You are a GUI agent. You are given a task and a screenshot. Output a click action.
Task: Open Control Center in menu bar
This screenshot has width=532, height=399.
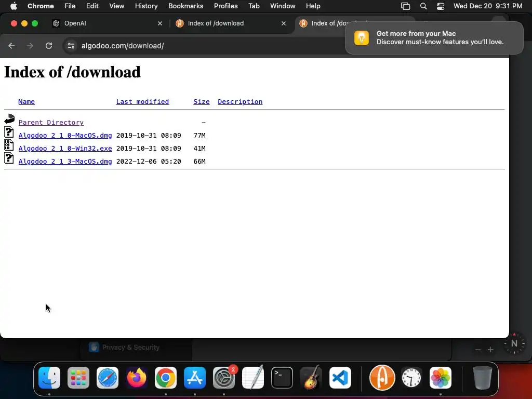coord(441,6)
